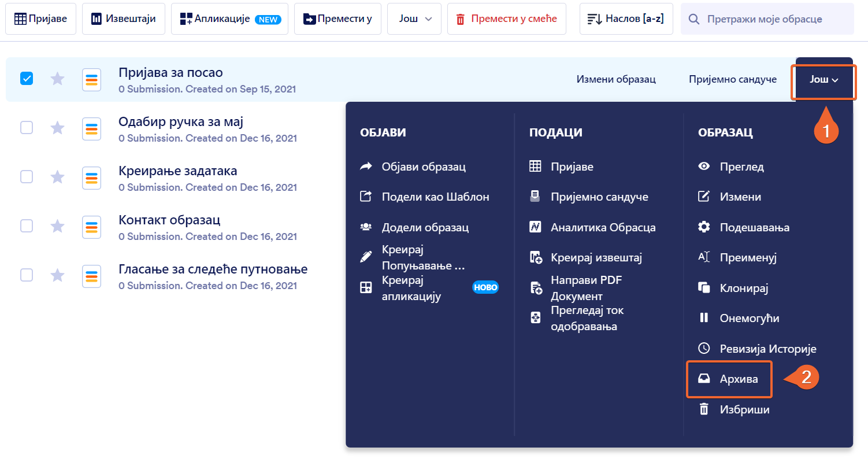
Task: Open the Пријава за посао form title
Action: tap(170, 72)
